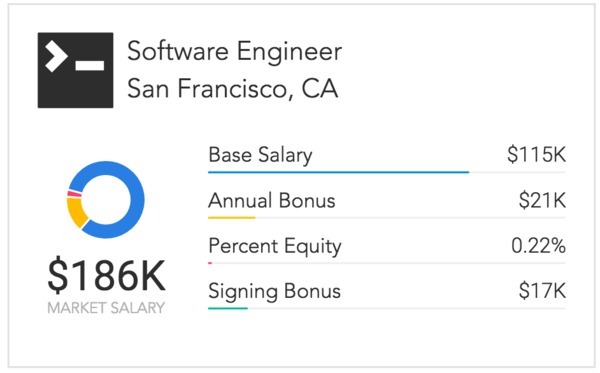Click the red Percent Equity bar marker
This screenshot has height=373, width=600.
pyautogui.click(x=210, y=263)
